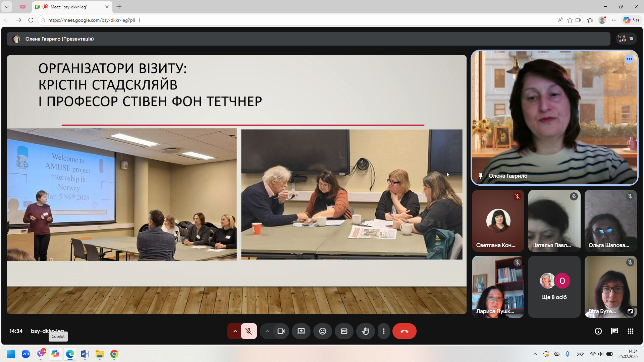The width and height of the screenshot is (644, 362).
Task: Toggle the camera on or off
Action: (x=281, y=331)
